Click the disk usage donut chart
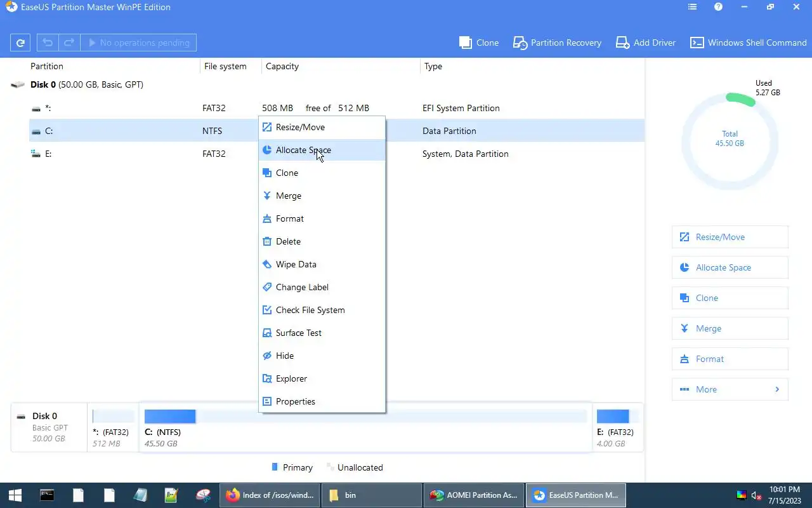 pyautogui.click(x=730, y=140)
